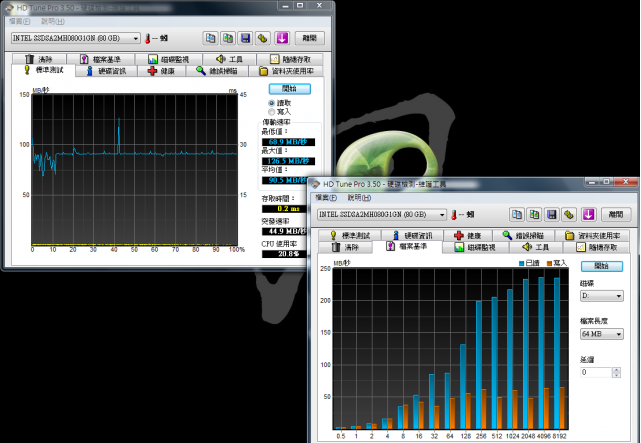Image resolution: width=641 pixels, height=443 pixels.
Task: Click the delay input field showing 0
Action: point(596,372)
